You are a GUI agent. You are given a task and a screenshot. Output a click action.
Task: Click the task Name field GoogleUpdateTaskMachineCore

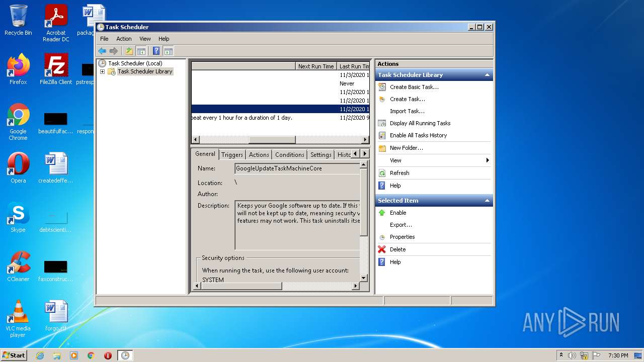click(298, 168)
